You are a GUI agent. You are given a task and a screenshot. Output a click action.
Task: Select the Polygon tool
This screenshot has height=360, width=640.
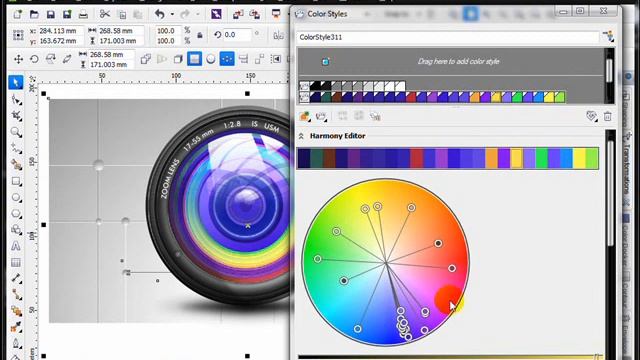[x=16, y=213]
